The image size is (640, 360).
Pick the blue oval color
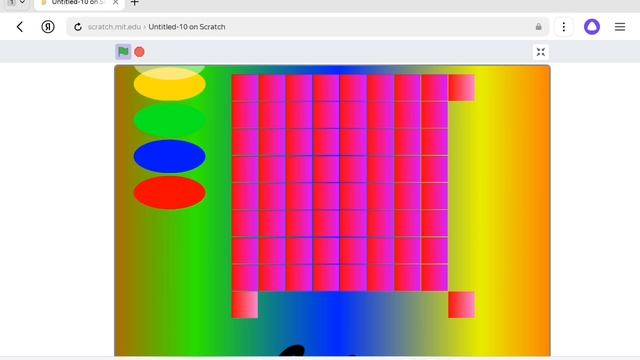(169, 156)
